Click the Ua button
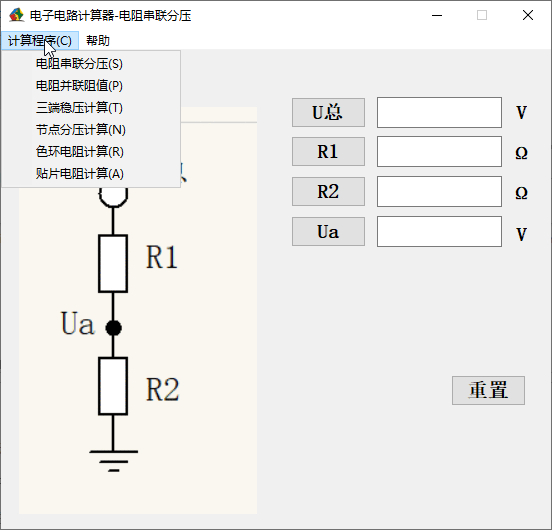The image size is (552, 530). pyautogui.click(x=328, y=232)
